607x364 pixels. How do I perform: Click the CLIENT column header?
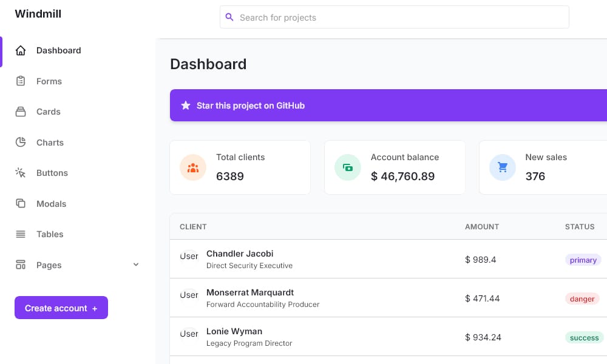pos(193,227)
